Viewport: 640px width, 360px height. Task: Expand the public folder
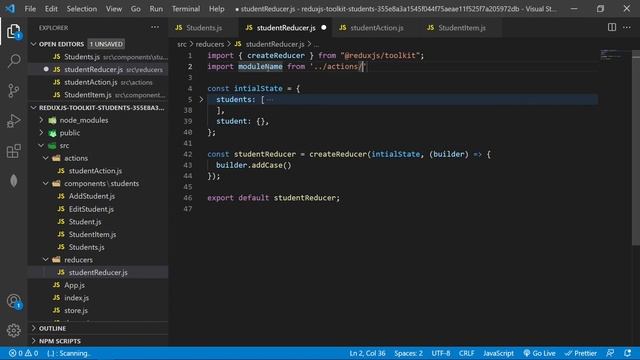click(x=41, y=133)
